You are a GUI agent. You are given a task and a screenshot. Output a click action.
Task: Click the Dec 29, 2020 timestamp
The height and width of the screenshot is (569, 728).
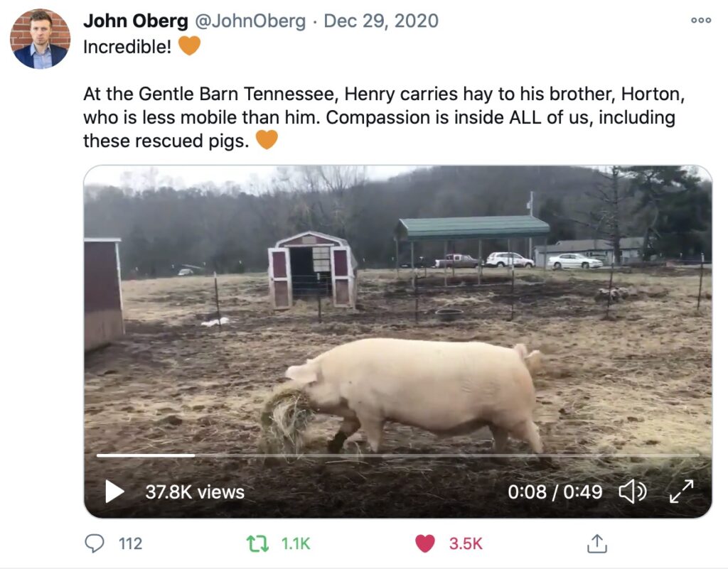[x=381, y=21]
